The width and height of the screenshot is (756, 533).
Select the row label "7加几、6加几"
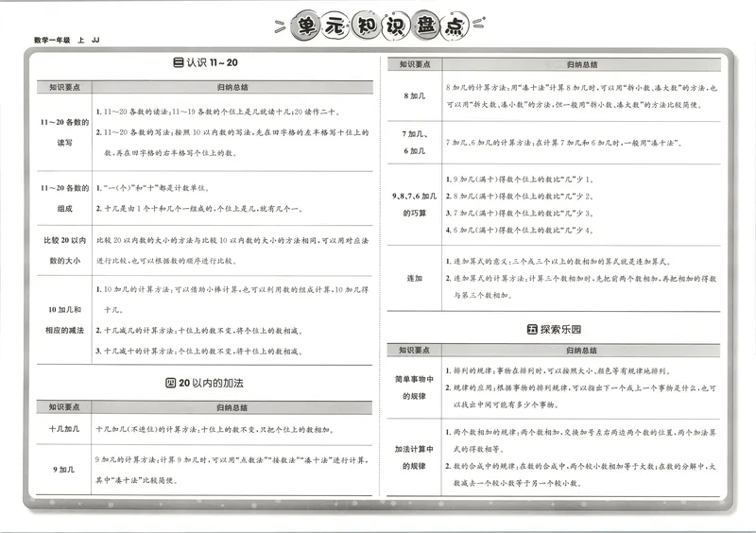point(415,143)
